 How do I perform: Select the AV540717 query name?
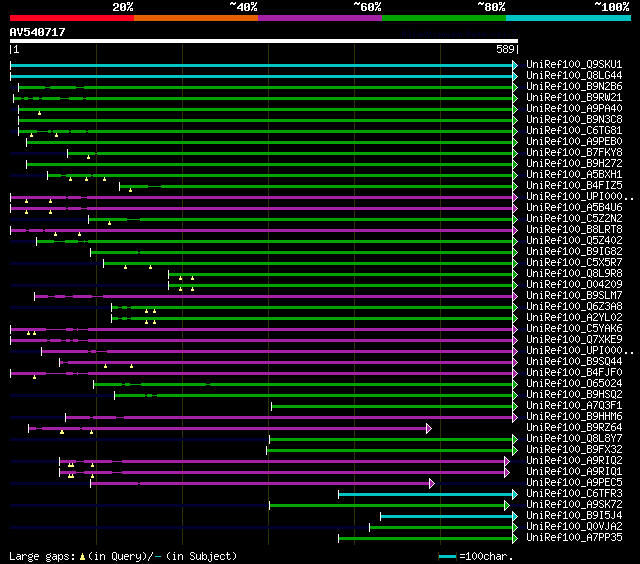(38, 32)
